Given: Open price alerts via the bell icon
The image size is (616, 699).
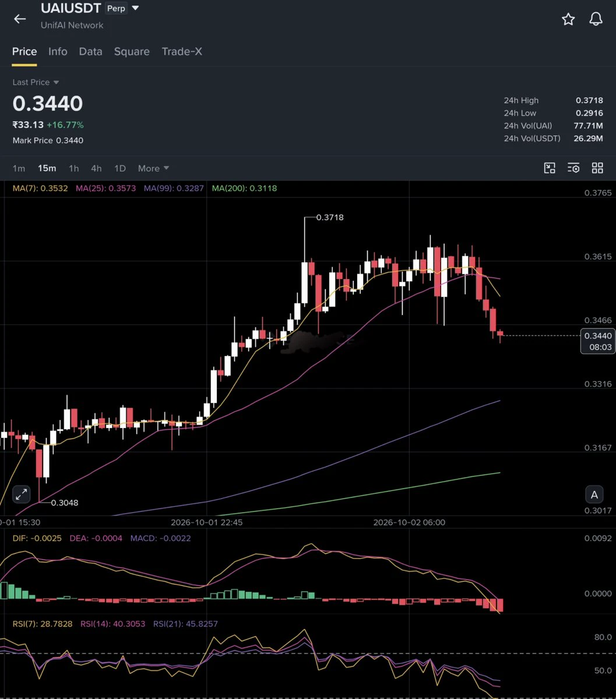Looking at the screenshot, I should click(x=596, y=19).
